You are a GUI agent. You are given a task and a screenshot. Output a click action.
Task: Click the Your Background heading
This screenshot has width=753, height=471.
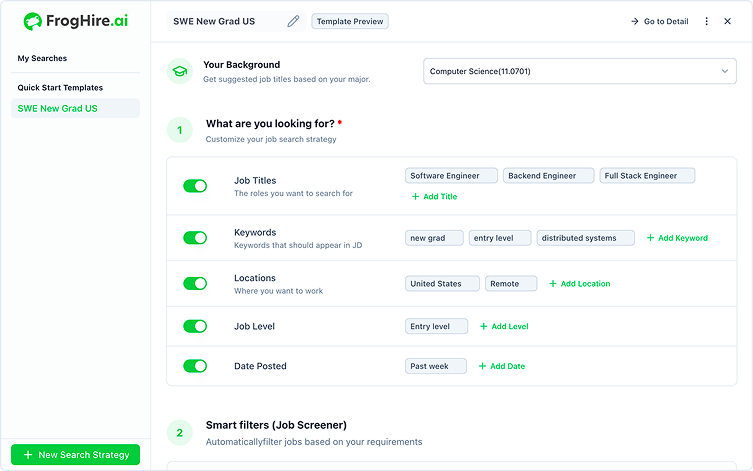(242, 65)
